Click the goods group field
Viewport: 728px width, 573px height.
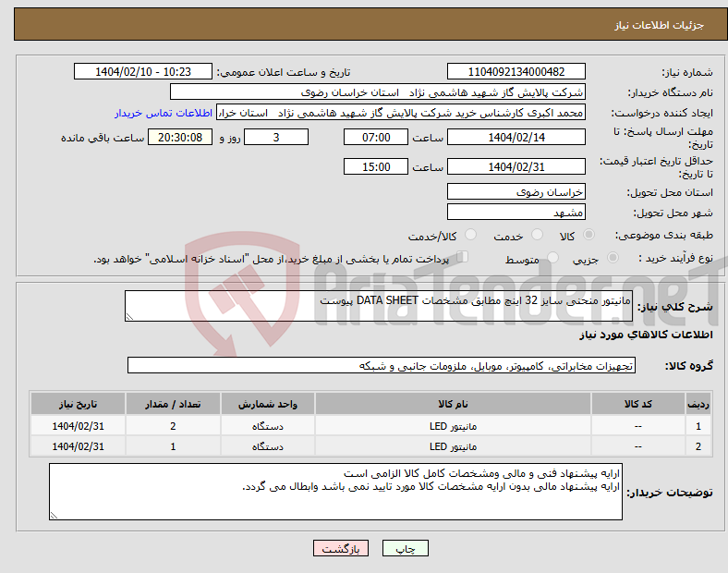[x=382, y=365]
